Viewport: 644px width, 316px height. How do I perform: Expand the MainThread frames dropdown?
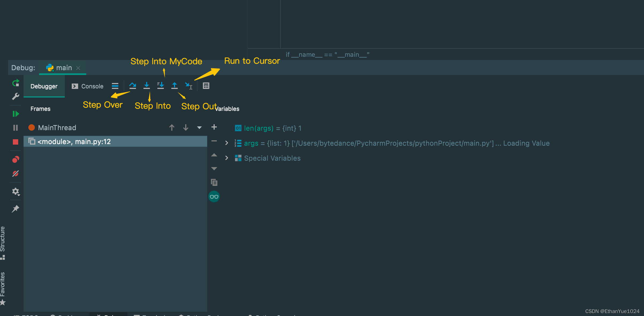click(x=199, y=128)
